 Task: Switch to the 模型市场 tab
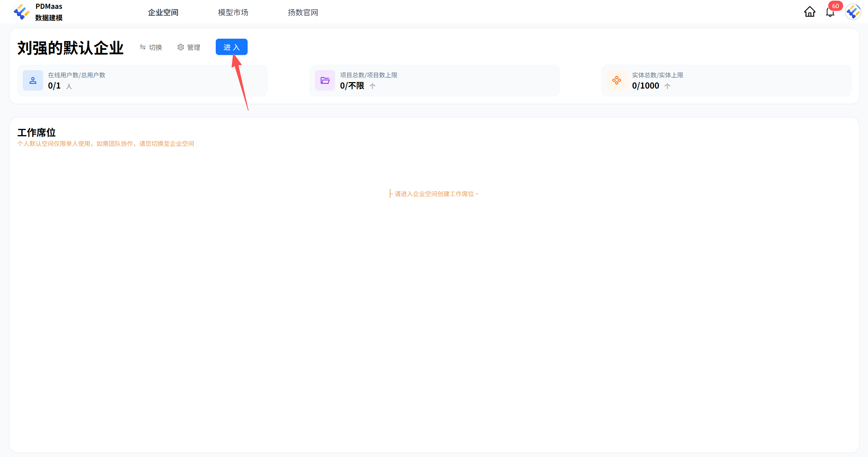point(233,13)
